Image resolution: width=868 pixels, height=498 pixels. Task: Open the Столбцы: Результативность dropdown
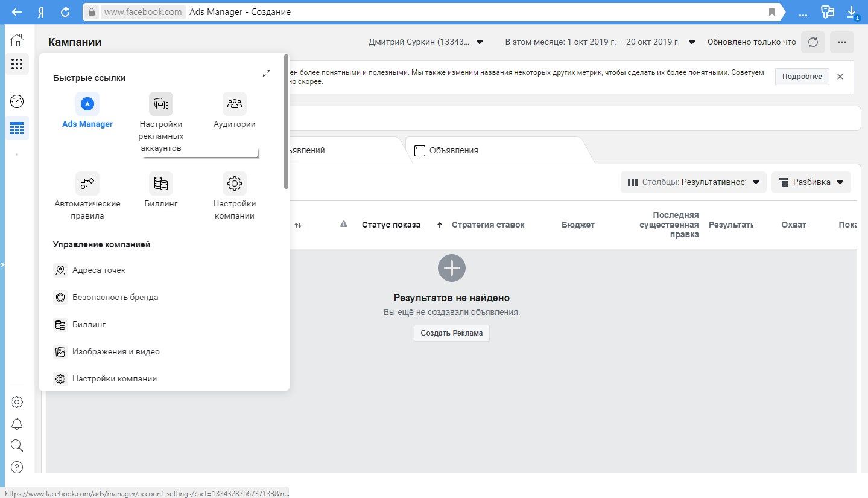694,182
